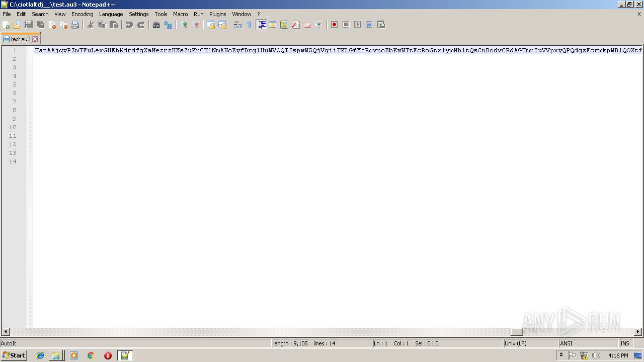
Task: Toggle show all characters pilcrow
Action: pyautogui.click(x=250, y=25)
